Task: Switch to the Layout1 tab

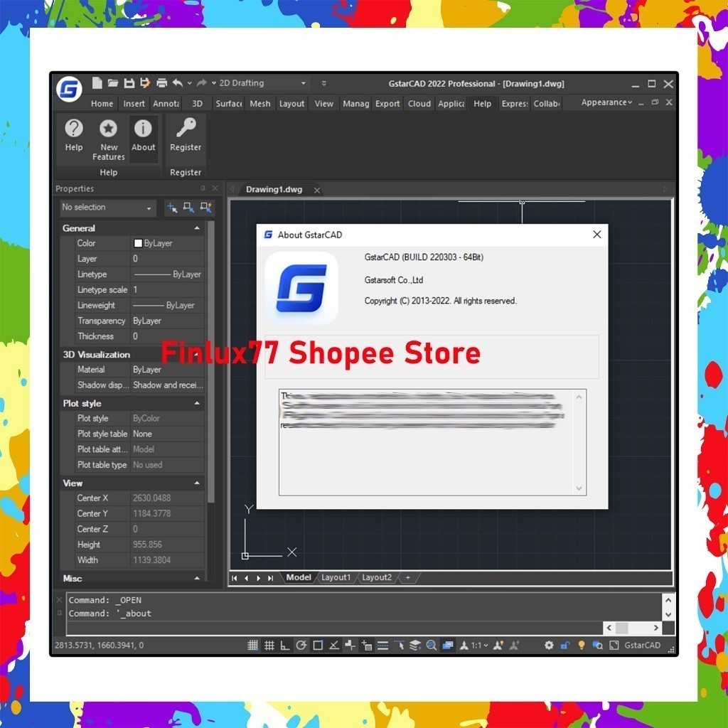Action: [336, 577]
